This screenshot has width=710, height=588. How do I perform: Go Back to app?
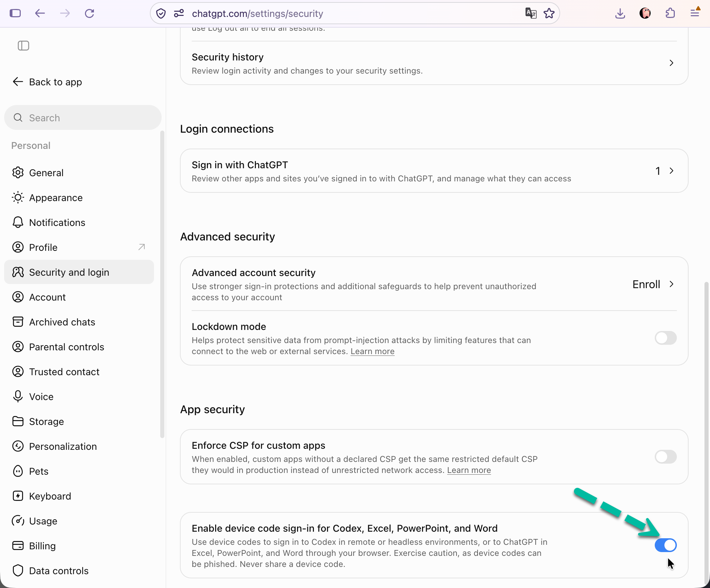(x=47, y=82)
